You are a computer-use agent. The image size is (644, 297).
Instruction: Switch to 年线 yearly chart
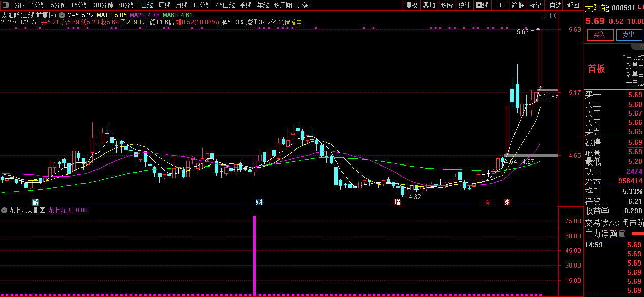coord(263,5)
